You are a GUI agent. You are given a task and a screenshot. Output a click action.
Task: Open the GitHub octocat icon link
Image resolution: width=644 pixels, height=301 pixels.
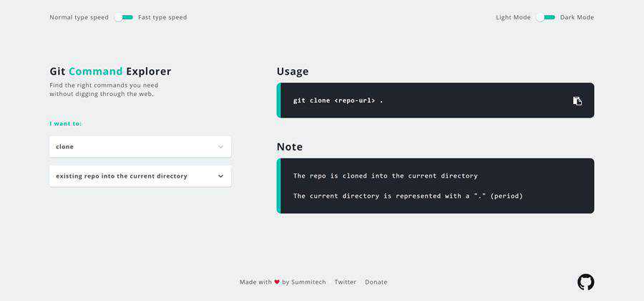(x=585, y=282)
